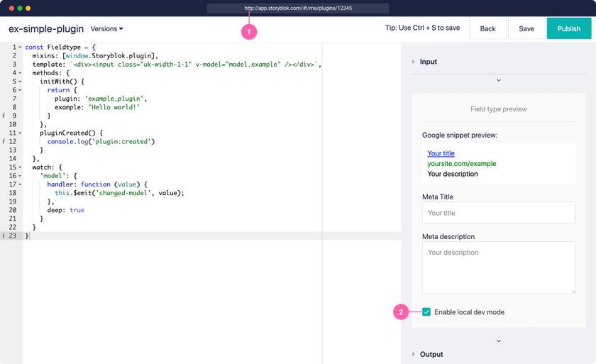Click the Save button
Screen dimensions: 596x364
(x=526, y=28)
